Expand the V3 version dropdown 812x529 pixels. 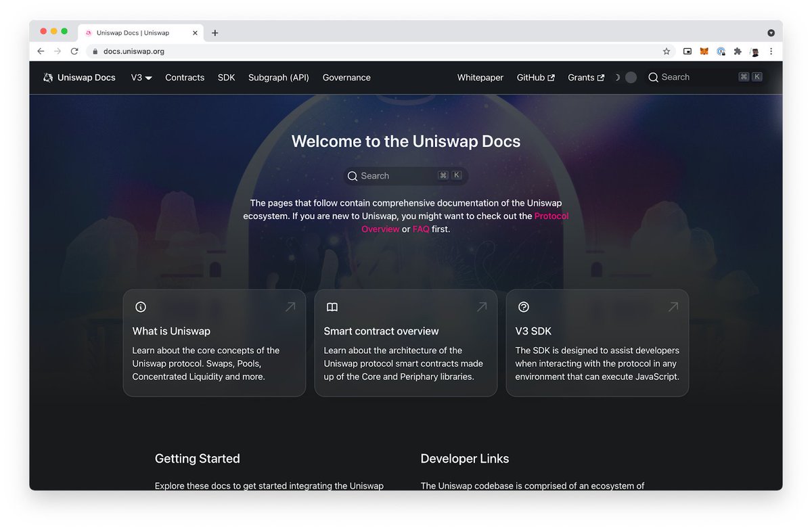point(141,78)
